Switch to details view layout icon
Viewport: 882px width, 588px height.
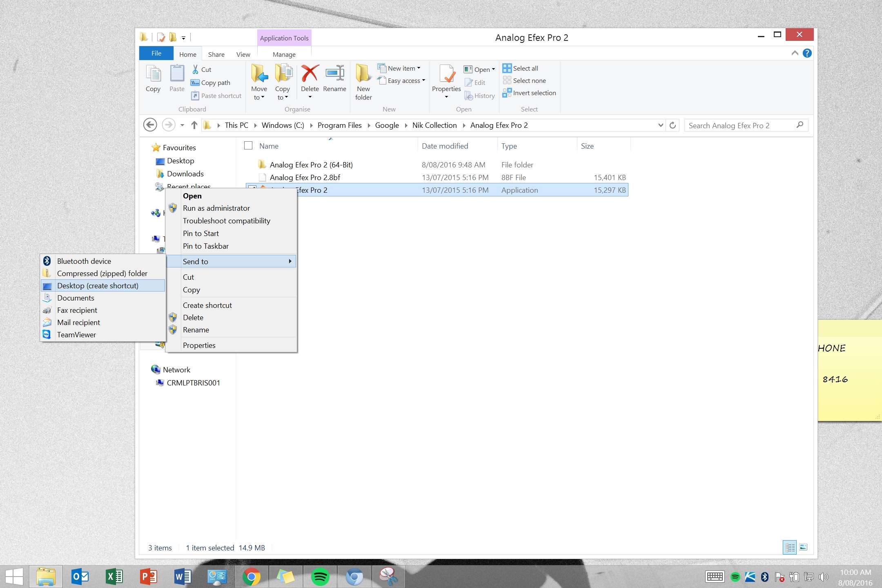click(790, 547)
